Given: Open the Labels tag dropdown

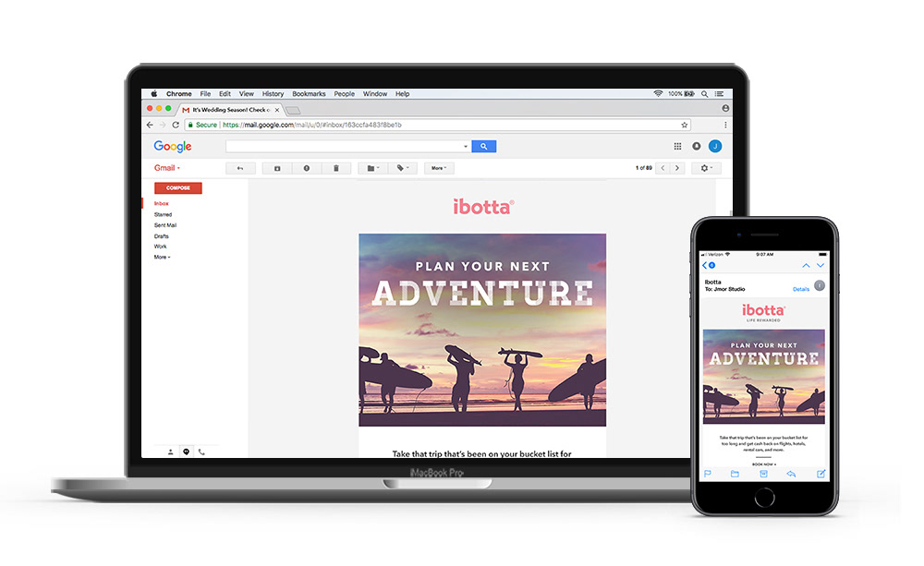Looking at the screenshot, I should (403, 168).
